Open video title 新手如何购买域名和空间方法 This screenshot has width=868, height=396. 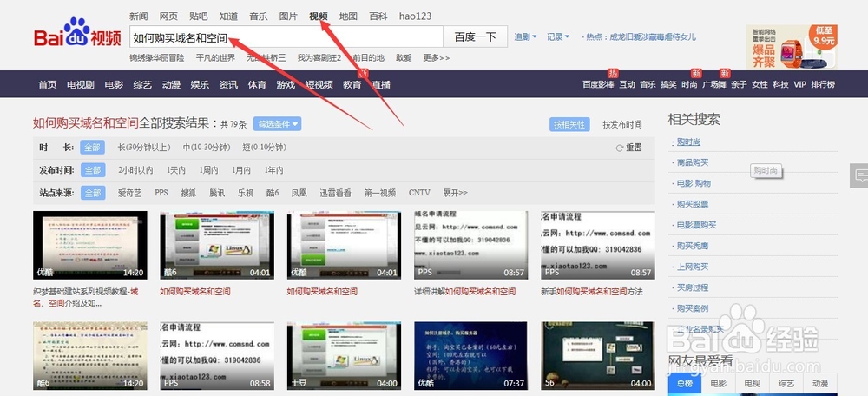click(x=592, y=291)
